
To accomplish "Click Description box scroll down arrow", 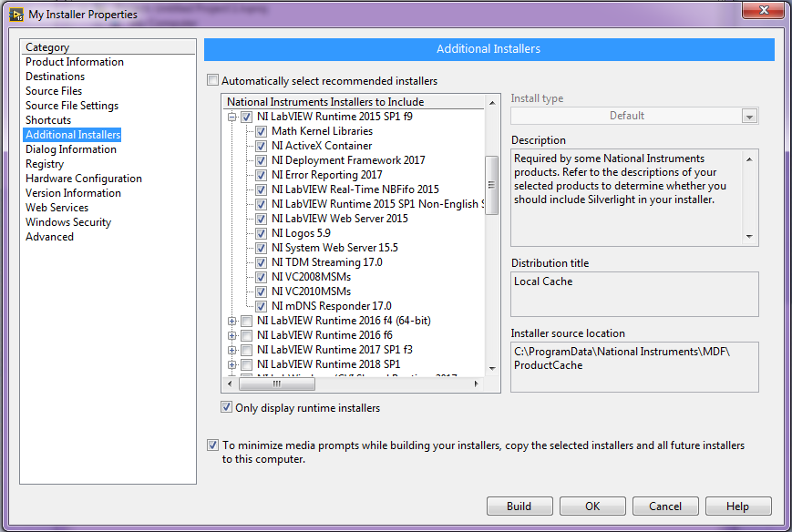I will point(749,236).
